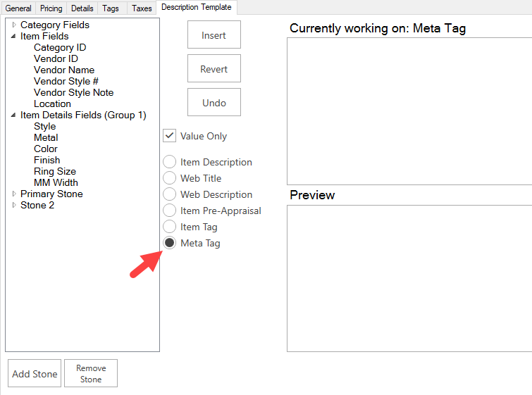This screenshot has height=395, width=532.
Task: Choose the Web Title radio option
Action: 170,178
